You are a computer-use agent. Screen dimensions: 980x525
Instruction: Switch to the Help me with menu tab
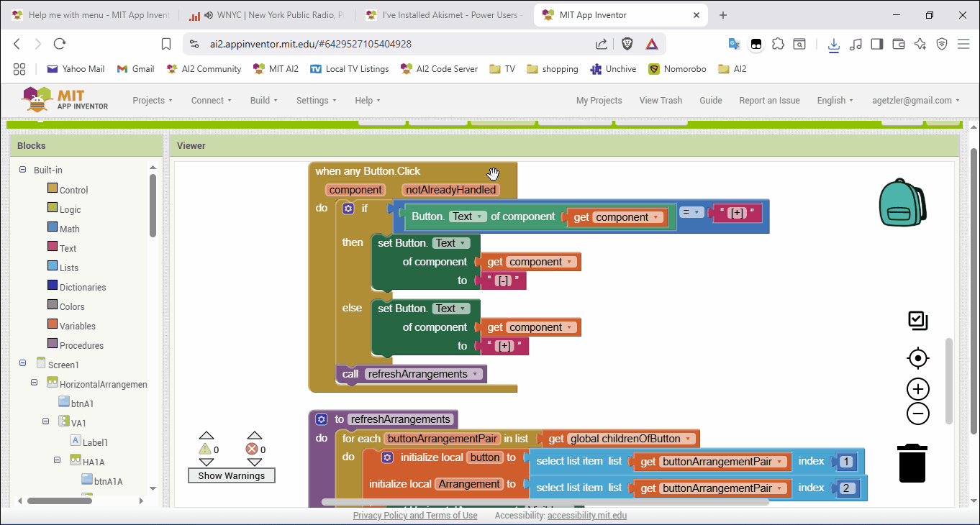click(x=90, y=15)
